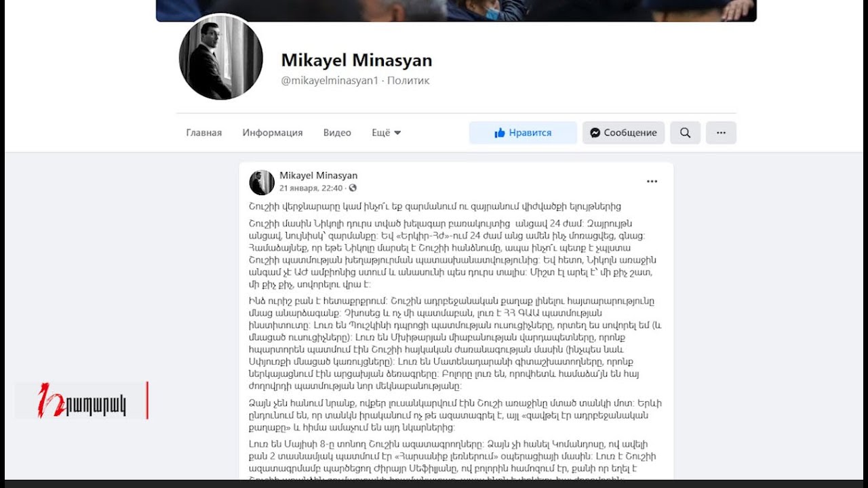Open Mikayel Minasyan post author link
The image size is (868, 488).
(x=319, y=176)
